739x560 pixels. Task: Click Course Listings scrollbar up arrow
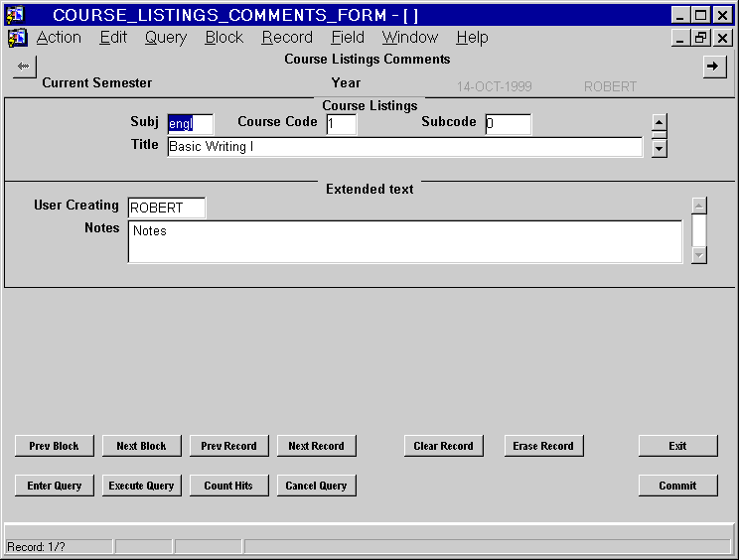(659, 122)
